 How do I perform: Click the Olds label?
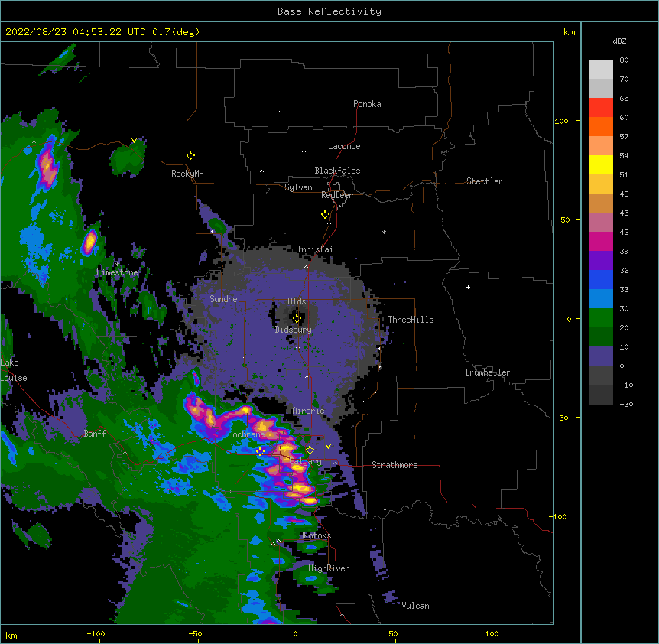point(297,301)
